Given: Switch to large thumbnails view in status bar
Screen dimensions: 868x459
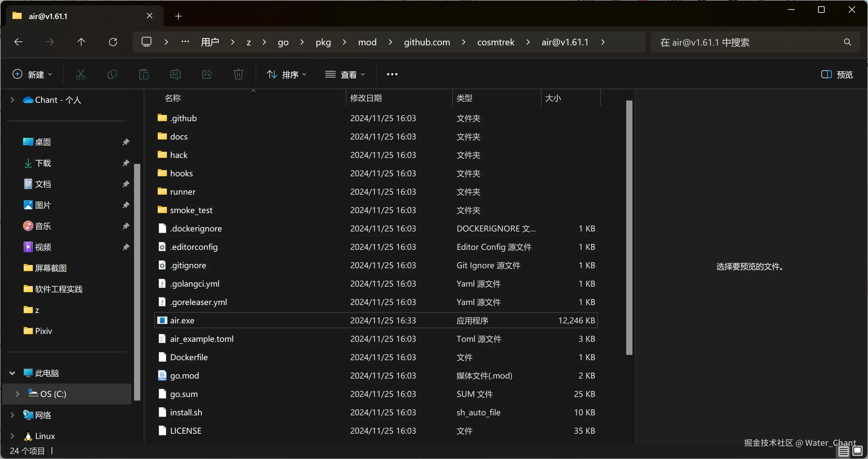Looking at the screenshot, I should pos(857,451).
